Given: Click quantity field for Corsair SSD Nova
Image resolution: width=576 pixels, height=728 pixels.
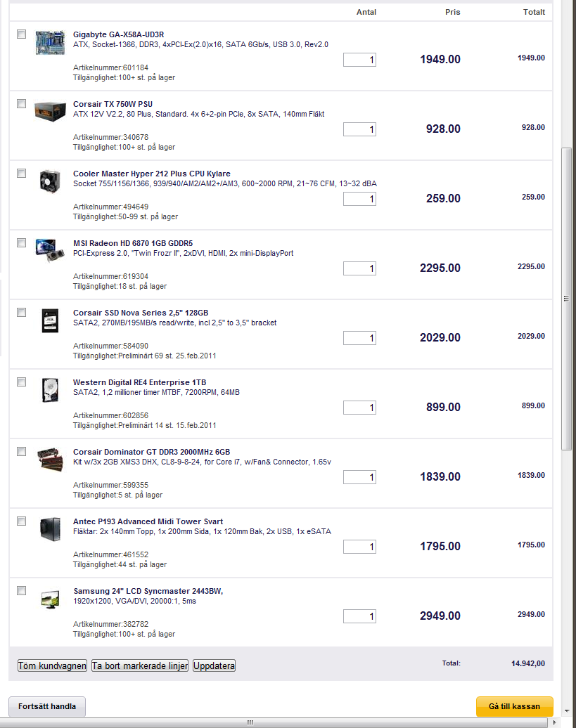Looking at the screenshot, I should click(x=359, y=338).
